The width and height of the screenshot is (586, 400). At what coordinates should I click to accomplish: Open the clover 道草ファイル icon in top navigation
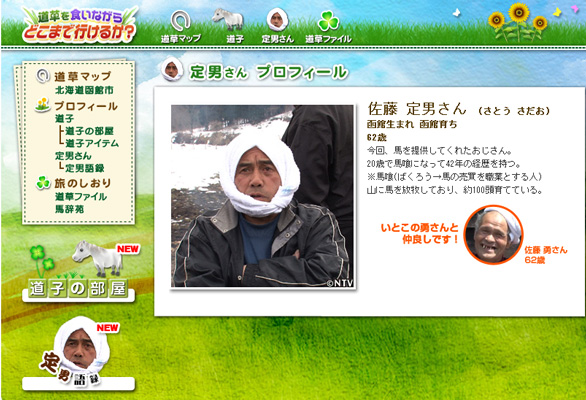pyautogui.click(x=328, y=21)
